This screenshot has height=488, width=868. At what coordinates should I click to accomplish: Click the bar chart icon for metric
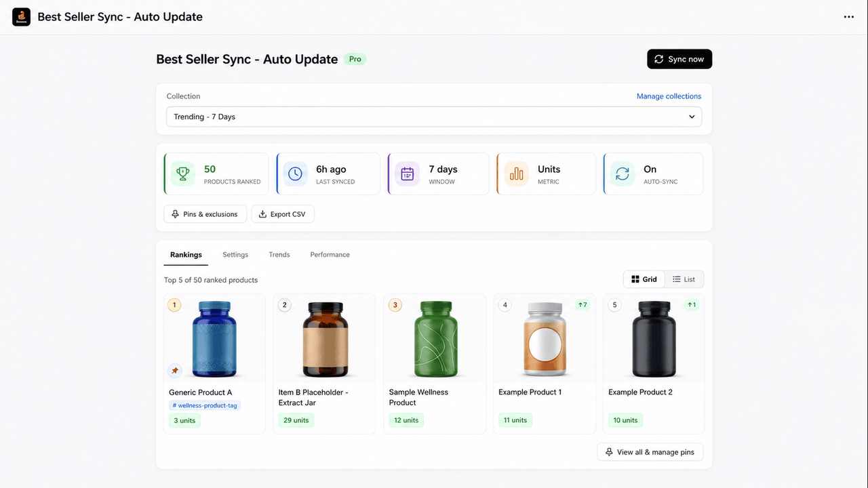[516, 174]
